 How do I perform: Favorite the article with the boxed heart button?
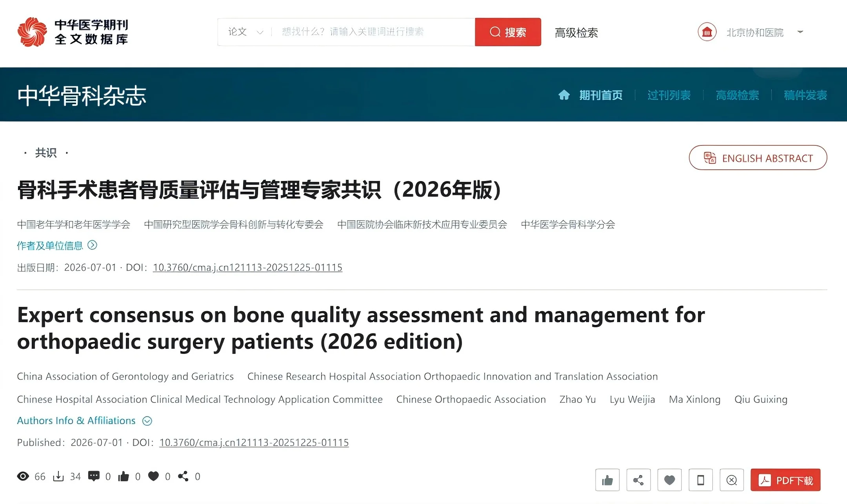click(669, 480)
